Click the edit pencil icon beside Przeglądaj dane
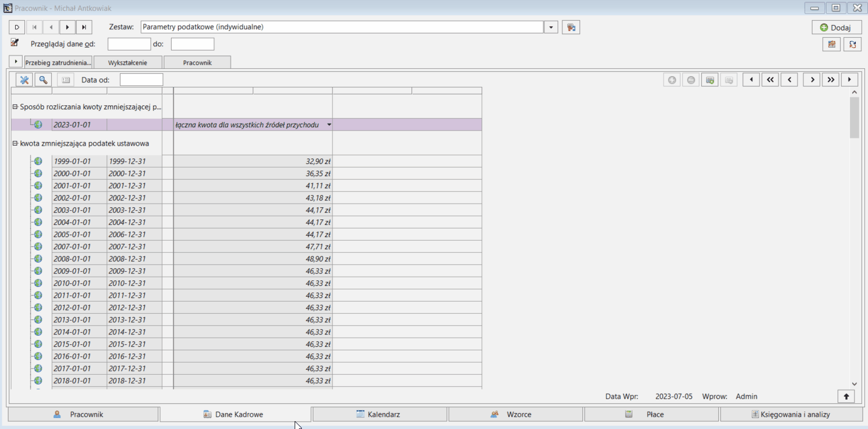868x429 pixels. coord(15,43)
